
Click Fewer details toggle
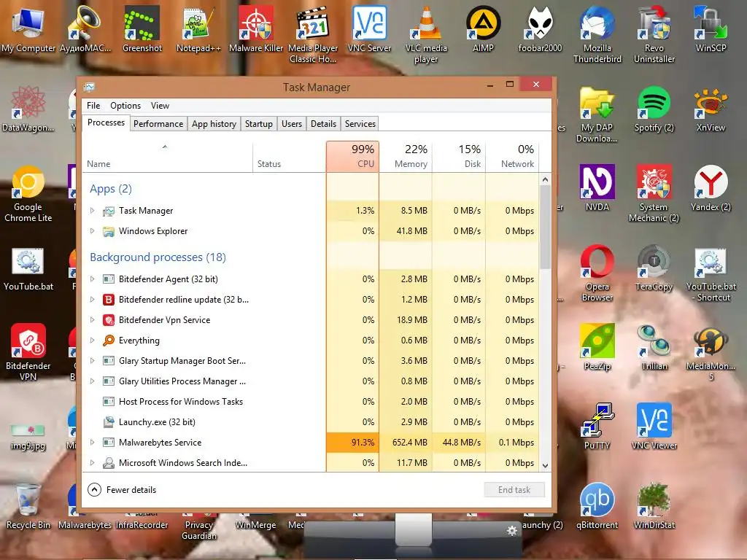pyautogui.click(x=122, y=490)
